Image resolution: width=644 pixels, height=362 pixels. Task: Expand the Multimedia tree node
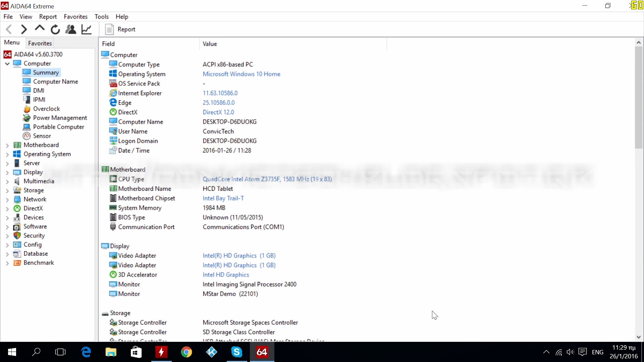pyautogui.click(x=7, y=181)
